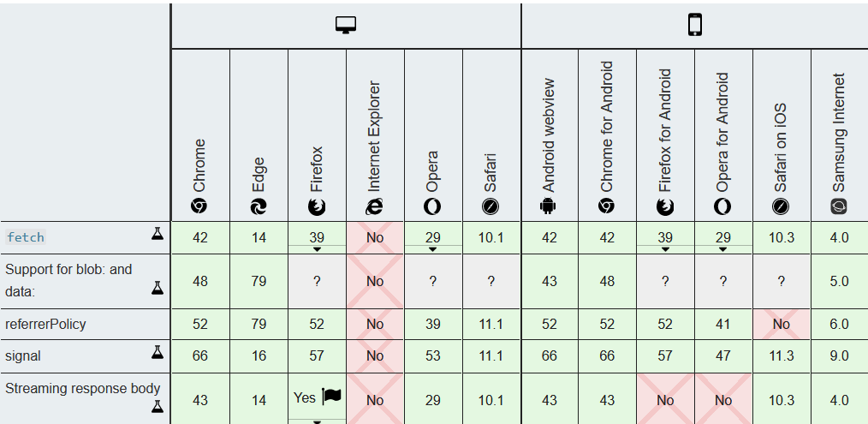The width and height of the screenshot is (868, 424).
Task: Select the referrerPolicy row label
Action: pos(45,325)
